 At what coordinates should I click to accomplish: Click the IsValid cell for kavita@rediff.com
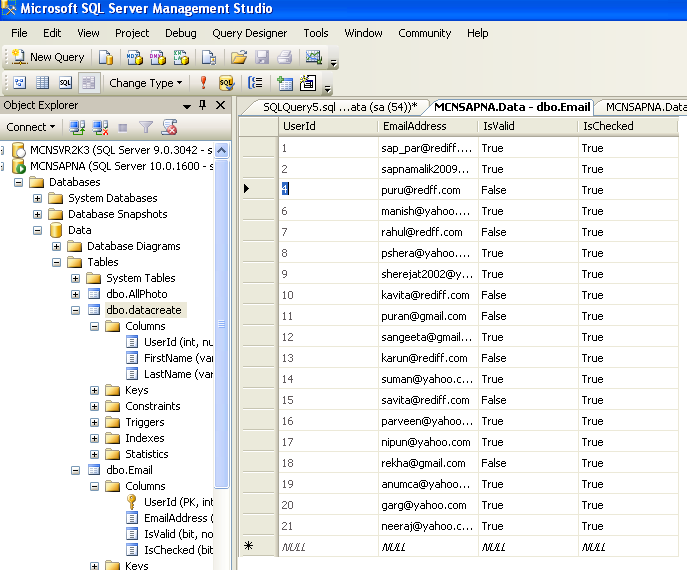(528, 295)
